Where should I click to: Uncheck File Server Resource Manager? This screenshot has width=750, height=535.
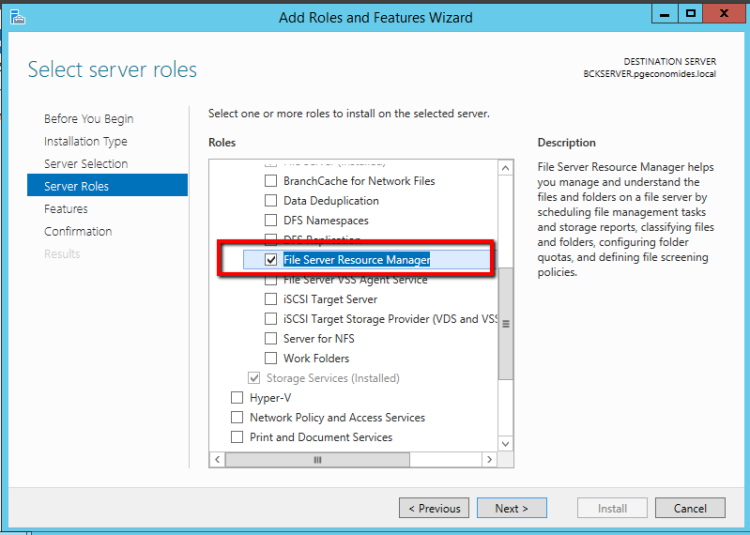pos(270,260)
